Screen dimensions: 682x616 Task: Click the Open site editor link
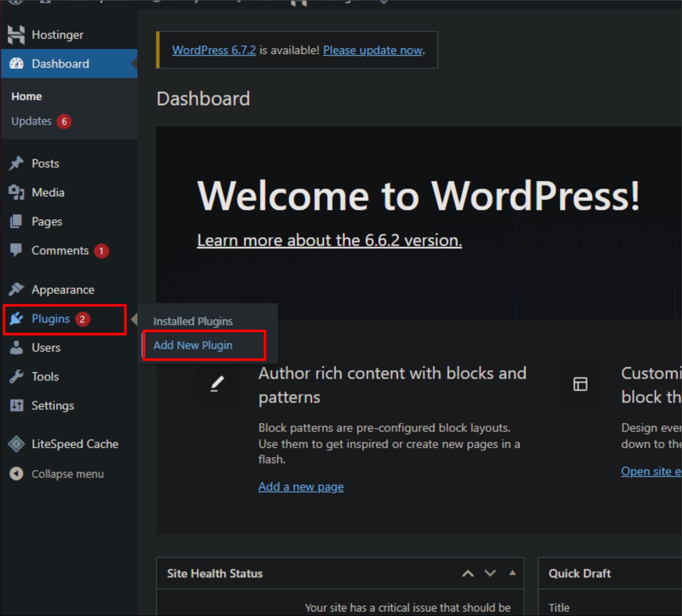(x=651, y=472)
